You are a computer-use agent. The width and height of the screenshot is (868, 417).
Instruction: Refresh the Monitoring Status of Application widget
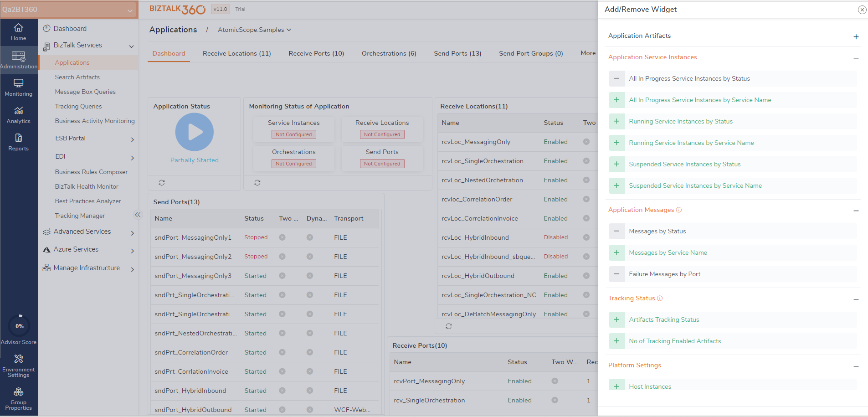point(257,183)
